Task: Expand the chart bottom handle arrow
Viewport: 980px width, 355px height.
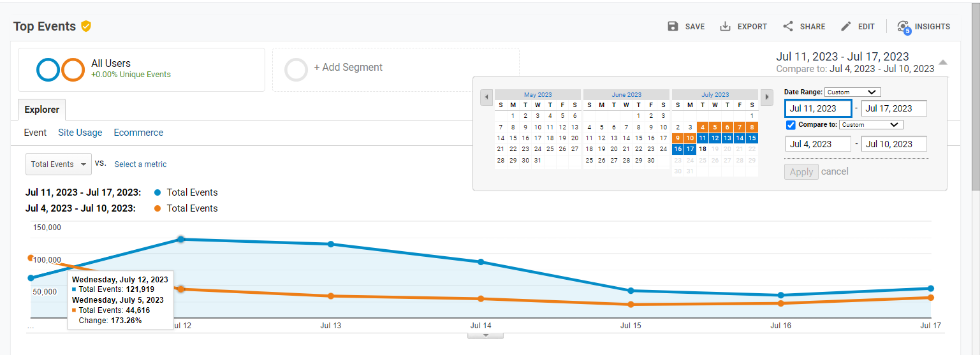Action: tap(485, 335)
